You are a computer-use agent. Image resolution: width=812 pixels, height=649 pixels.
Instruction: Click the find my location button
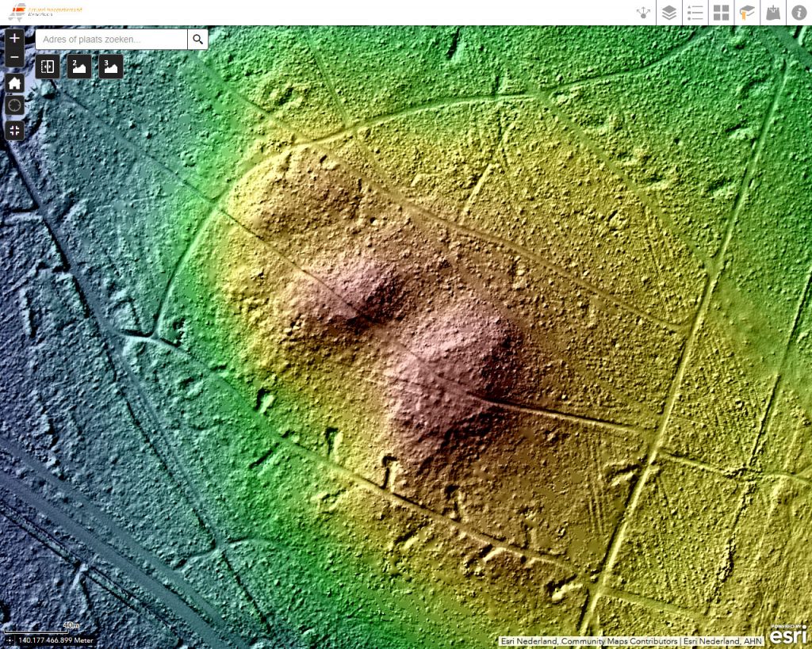(x=15, y=106)
